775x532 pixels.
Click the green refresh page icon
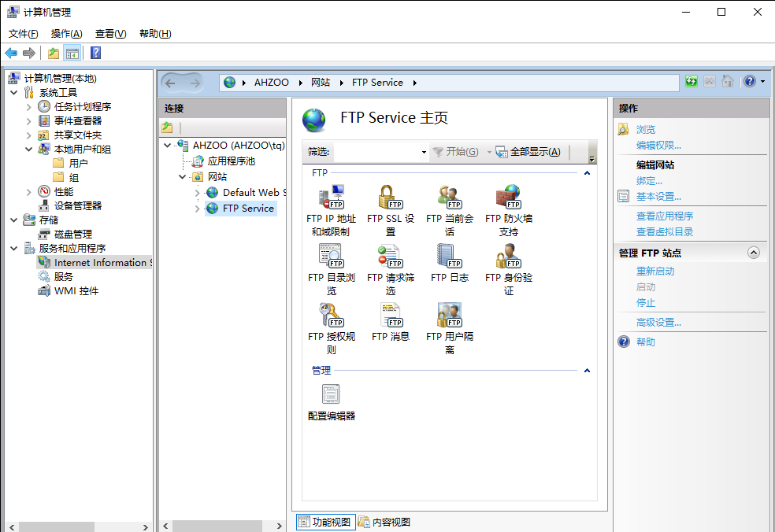point(691,81)
